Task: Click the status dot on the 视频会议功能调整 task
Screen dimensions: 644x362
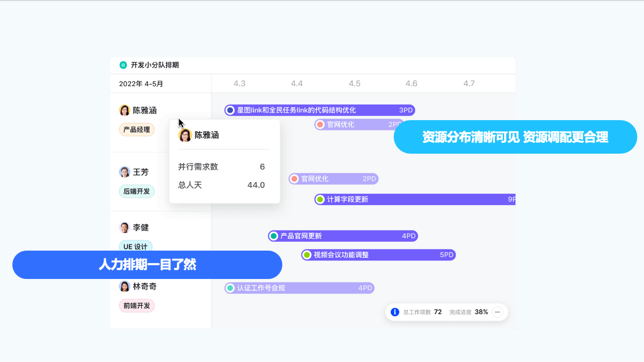Action: coord(307,255)
